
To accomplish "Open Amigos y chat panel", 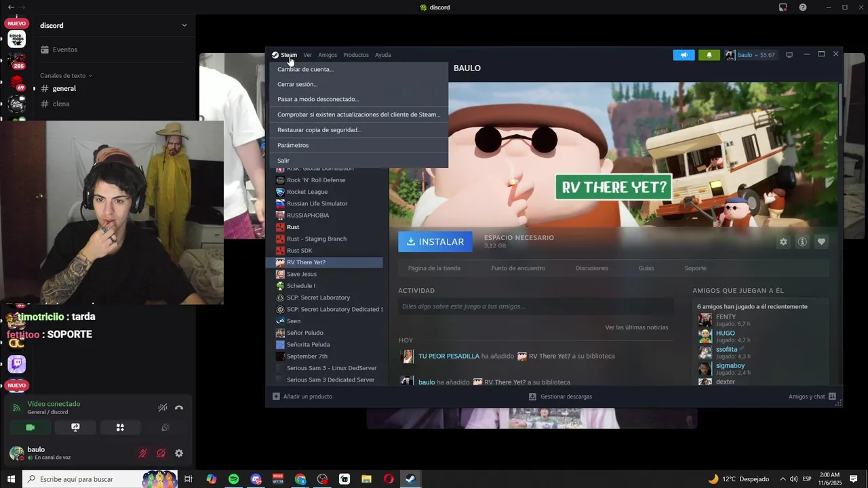I will pyautogui.click(x=812, y=396).
